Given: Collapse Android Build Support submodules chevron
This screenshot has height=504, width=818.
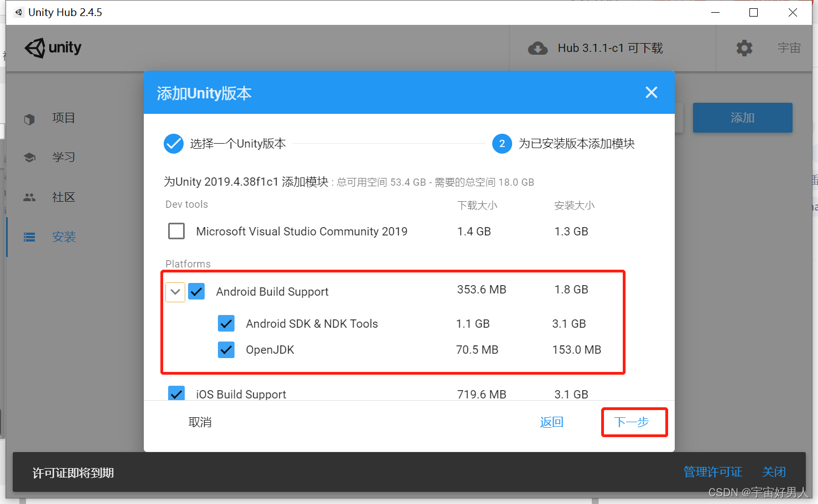Looking at the screenshot, I should tap(175, 291).
